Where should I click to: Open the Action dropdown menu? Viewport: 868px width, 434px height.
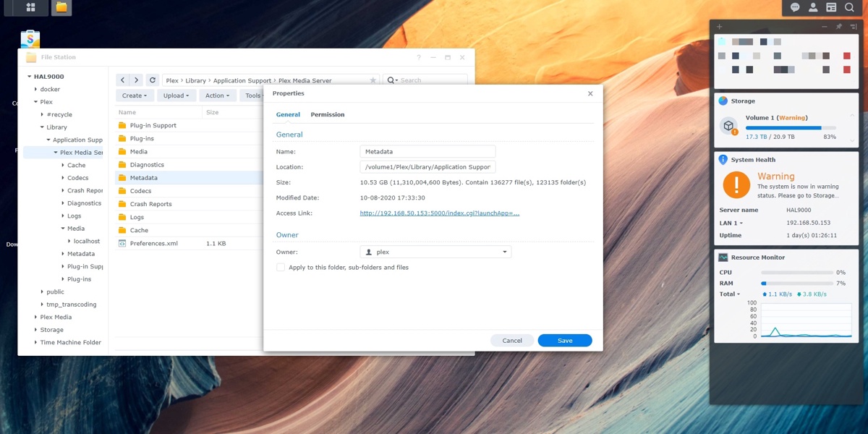tap(217, 95)
